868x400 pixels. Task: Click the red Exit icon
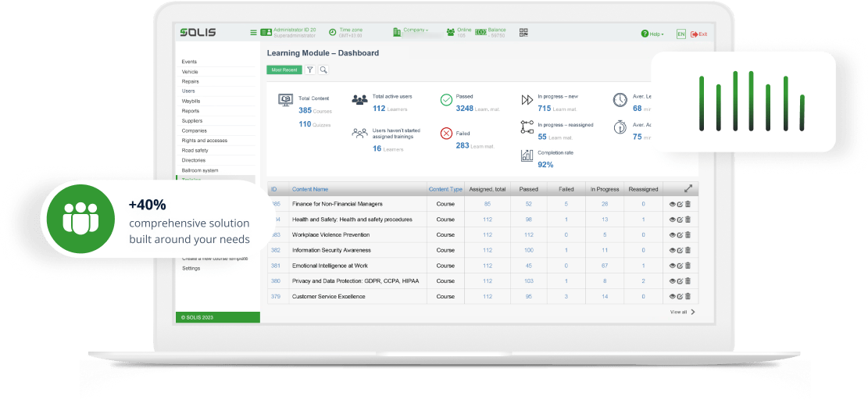click(695, 34)
